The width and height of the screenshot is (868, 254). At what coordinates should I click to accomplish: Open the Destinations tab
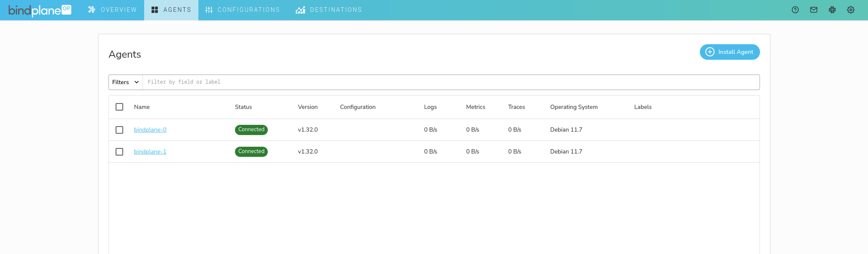tap(329, 10)
